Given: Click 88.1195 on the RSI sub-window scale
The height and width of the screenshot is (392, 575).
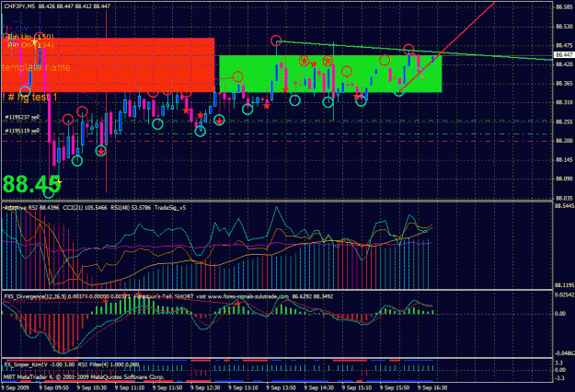Looking at the screenshot, I should (x=564, y=285).
